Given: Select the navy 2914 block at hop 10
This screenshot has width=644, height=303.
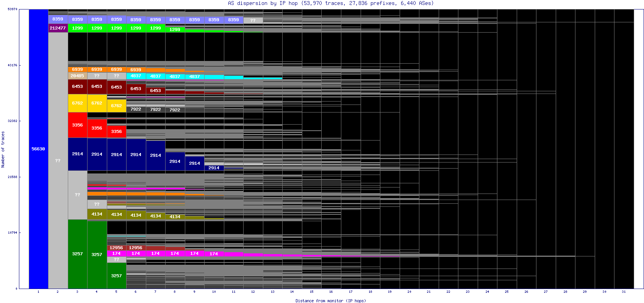Looking at the screenshot, I should [214, 168].
